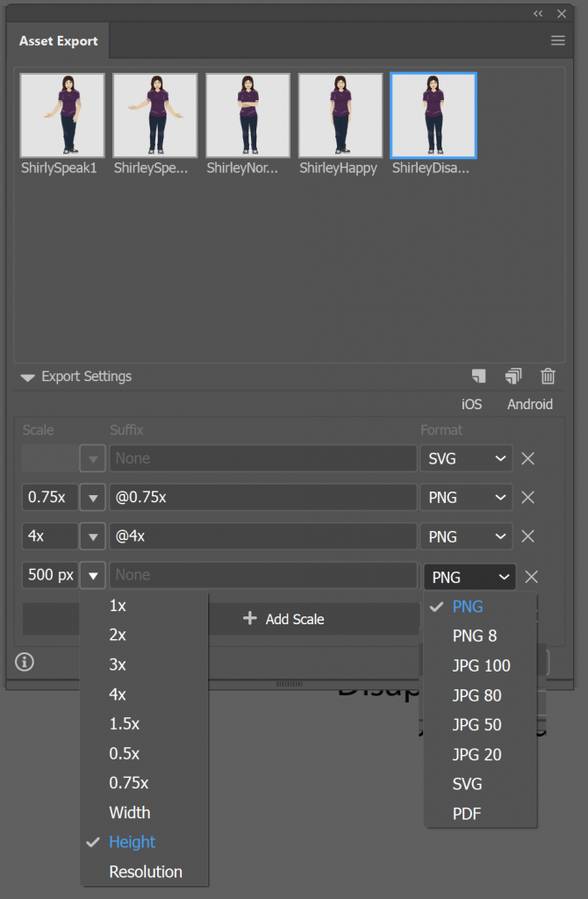The height and width of the screenshot is (899, 588).
Task: Click the generate single asset icon
Action: coord(478,377)
